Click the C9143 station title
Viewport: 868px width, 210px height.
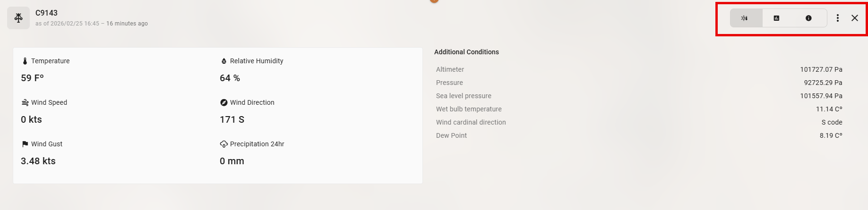click(x=46, y=13)
